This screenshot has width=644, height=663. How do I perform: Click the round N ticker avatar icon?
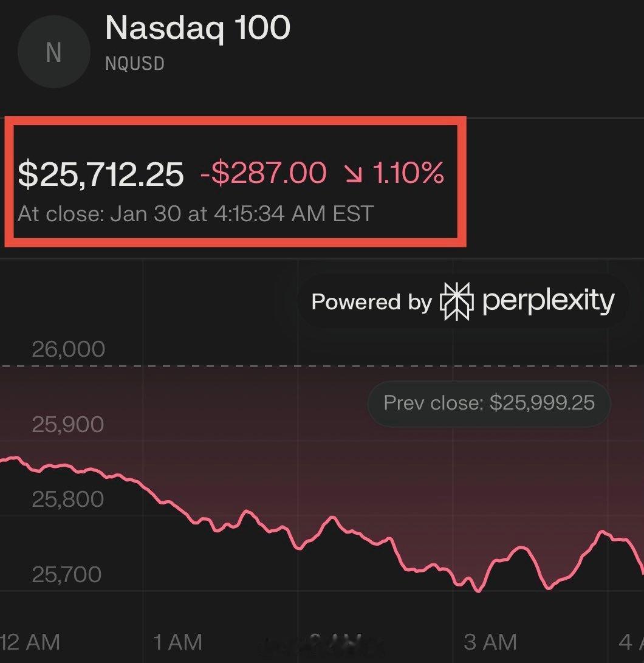coord(53,53)
